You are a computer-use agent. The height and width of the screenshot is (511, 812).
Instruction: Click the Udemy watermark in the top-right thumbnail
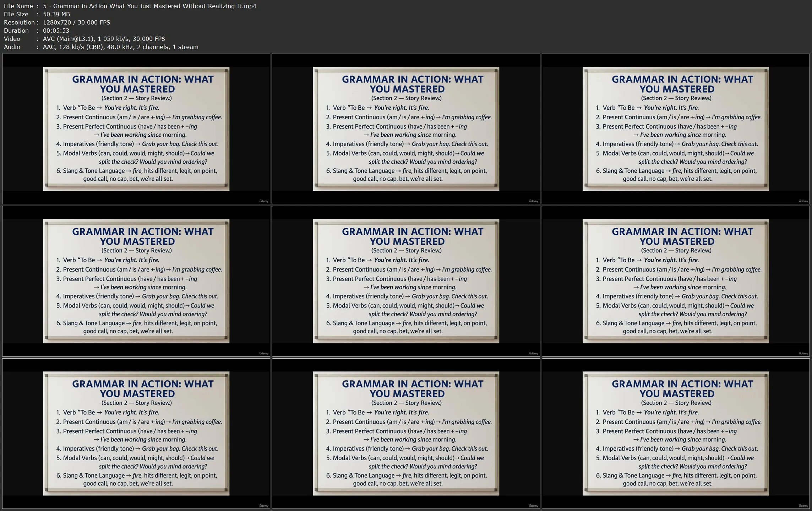[x=803, y=201]
